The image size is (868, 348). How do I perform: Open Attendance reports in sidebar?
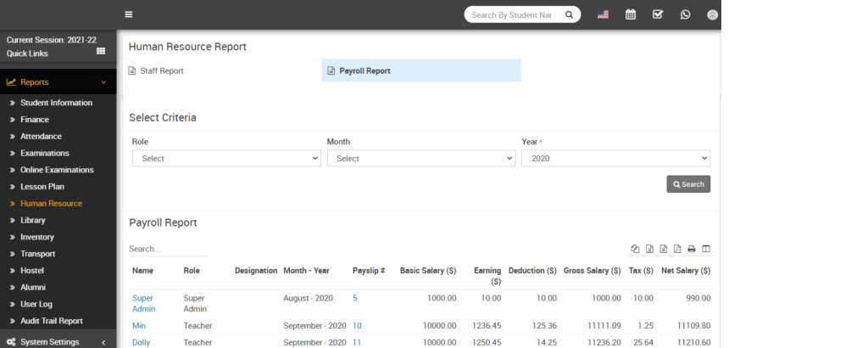[41, 137]
